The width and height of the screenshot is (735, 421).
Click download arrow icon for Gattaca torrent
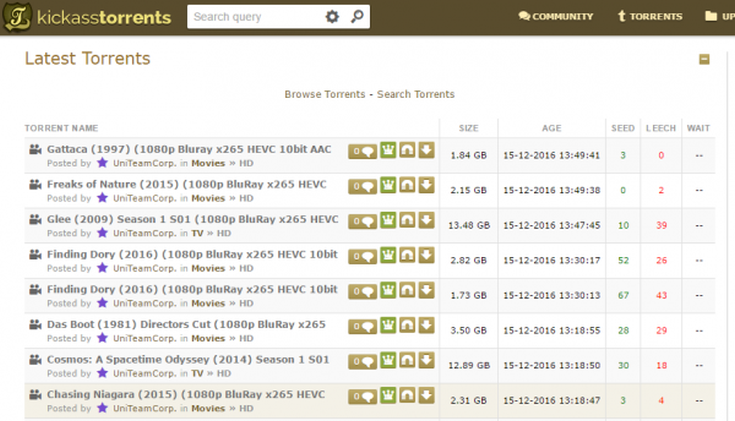(426, 151)
